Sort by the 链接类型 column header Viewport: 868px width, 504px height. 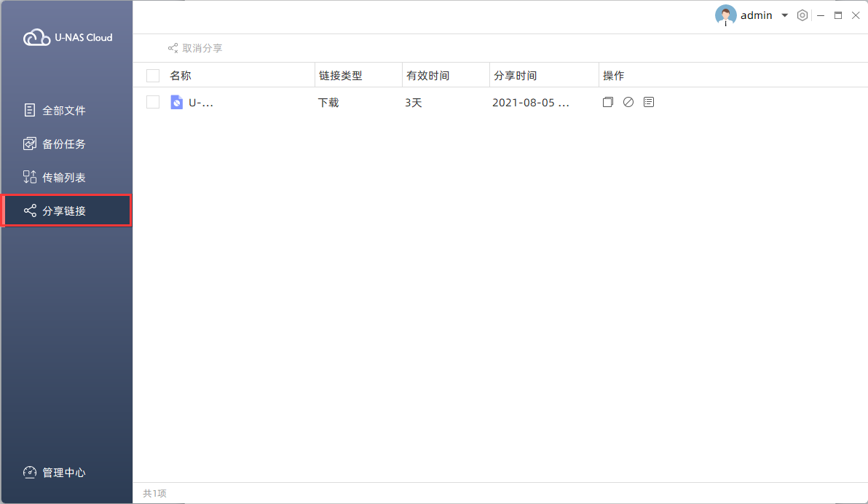(341, 76)
